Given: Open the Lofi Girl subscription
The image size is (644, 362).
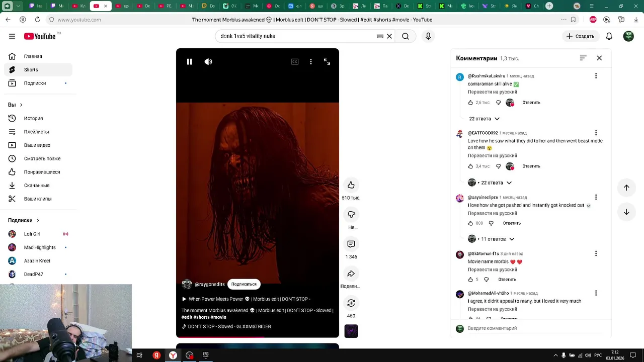Looking at the screenshot, I should pos(38,234).
